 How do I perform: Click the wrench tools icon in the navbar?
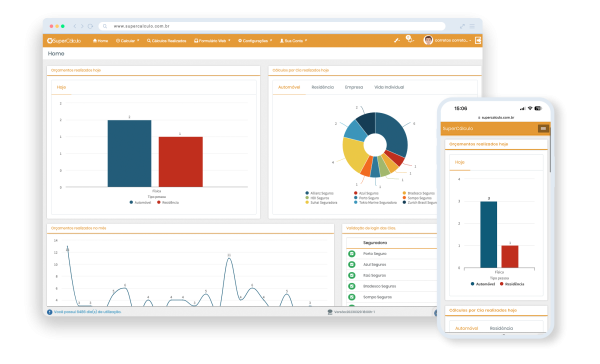397,40
